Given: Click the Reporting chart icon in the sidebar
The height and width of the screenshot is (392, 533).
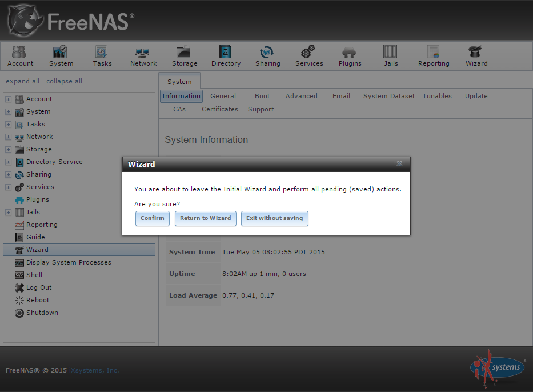Looking at the screenshot, I should tap(19, 225).
